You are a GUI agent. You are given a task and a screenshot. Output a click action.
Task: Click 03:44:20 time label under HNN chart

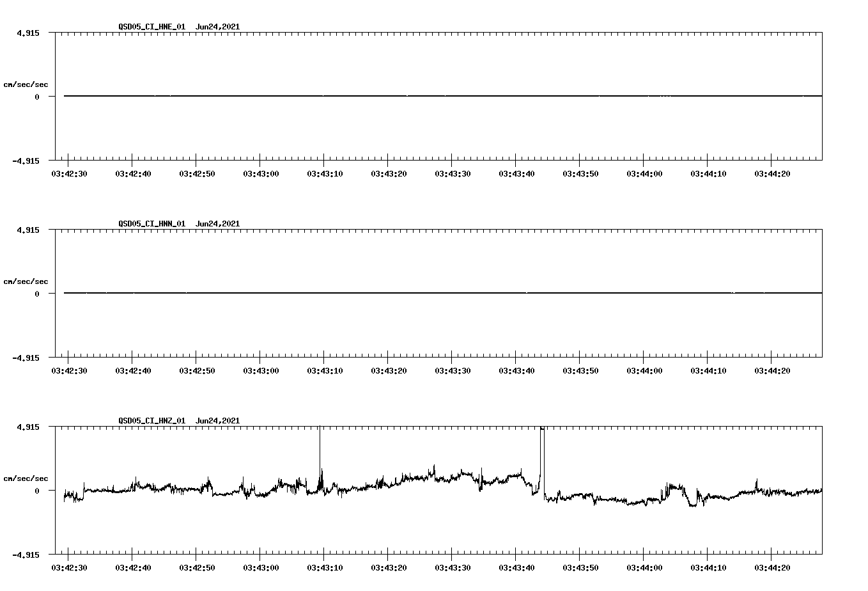[772, 370]
